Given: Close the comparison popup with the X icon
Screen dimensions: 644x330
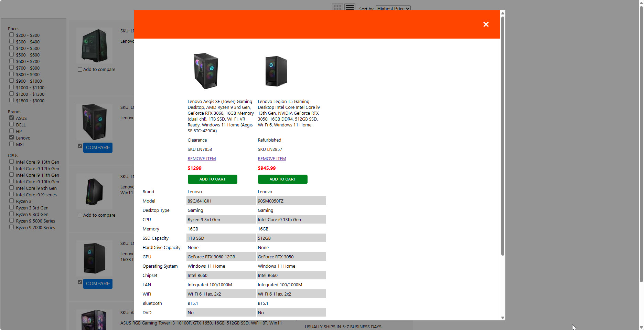Looking at the screenshot, I should [x=486, y=24].
